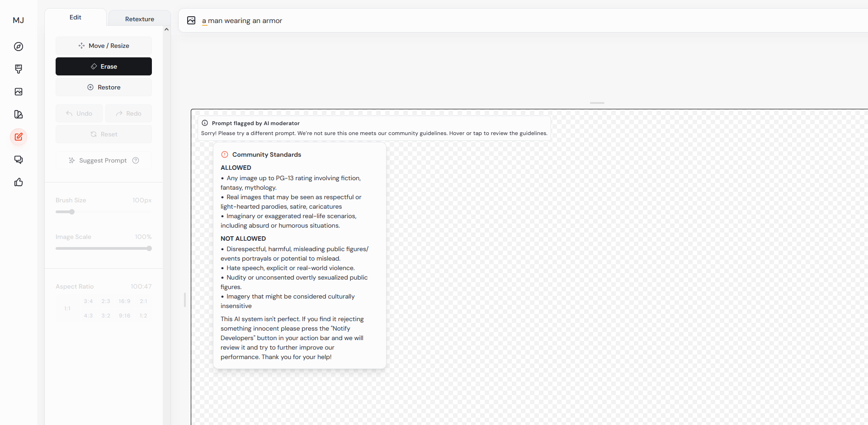Click the paintbrush Create icon in sidebar
The image size is (868, 425).
coord(19,69)
